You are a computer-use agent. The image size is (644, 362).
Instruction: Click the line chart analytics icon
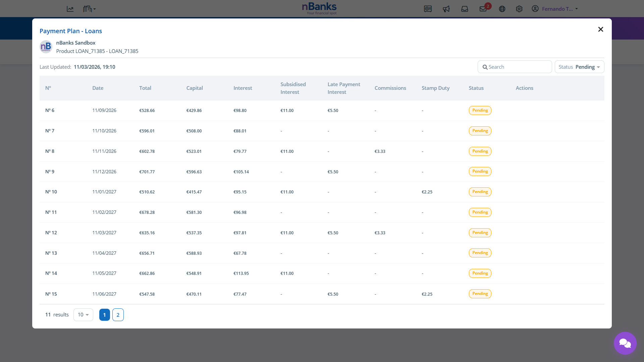click(x=70, y=9)
